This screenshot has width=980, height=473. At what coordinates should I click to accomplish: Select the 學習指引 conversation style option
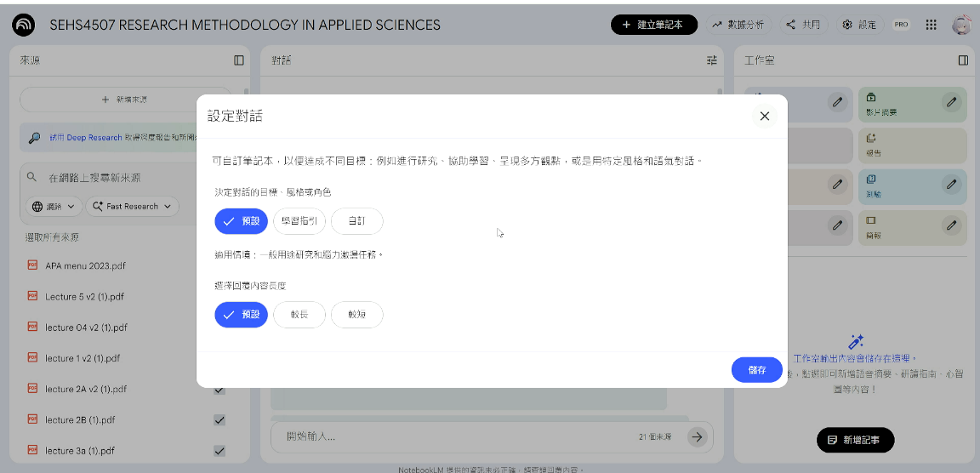pyautogui.click(x=299, y=221)
